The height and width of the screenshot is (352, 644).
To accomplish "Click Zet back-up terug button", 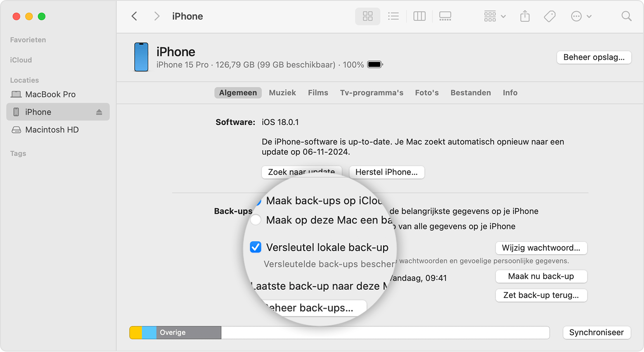I will [x=541, y=295].
